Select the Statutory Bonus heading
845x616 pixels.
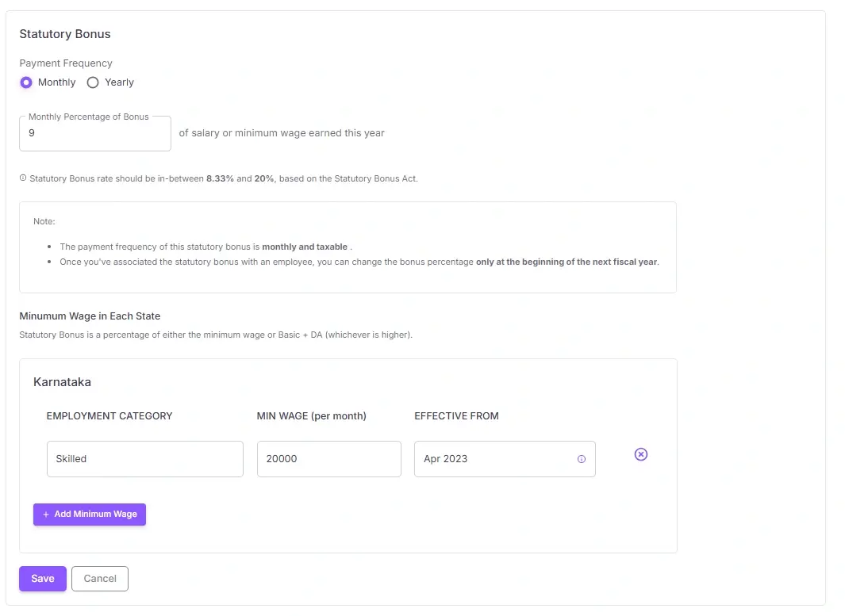(x=64, y=34)
